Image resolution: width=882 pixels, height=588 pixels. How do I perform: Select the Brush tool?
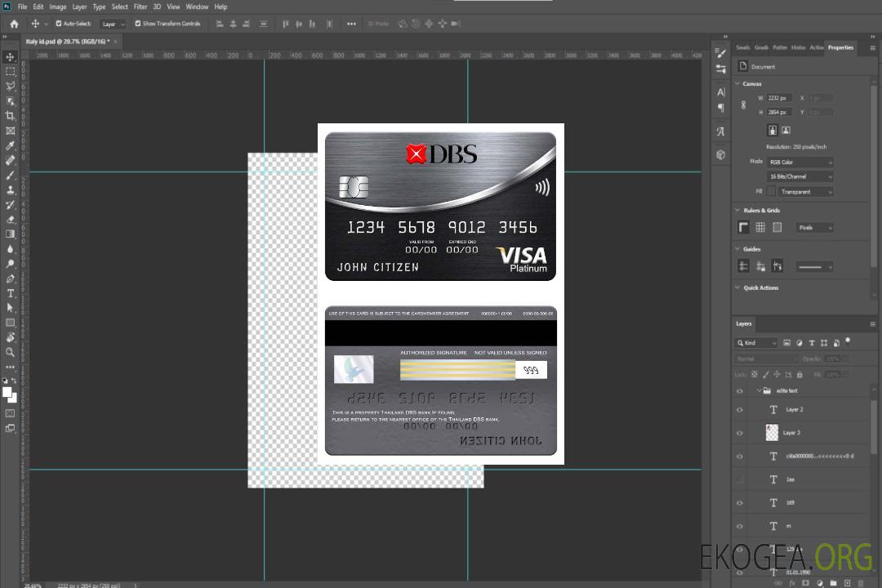(x=10, y=175)
